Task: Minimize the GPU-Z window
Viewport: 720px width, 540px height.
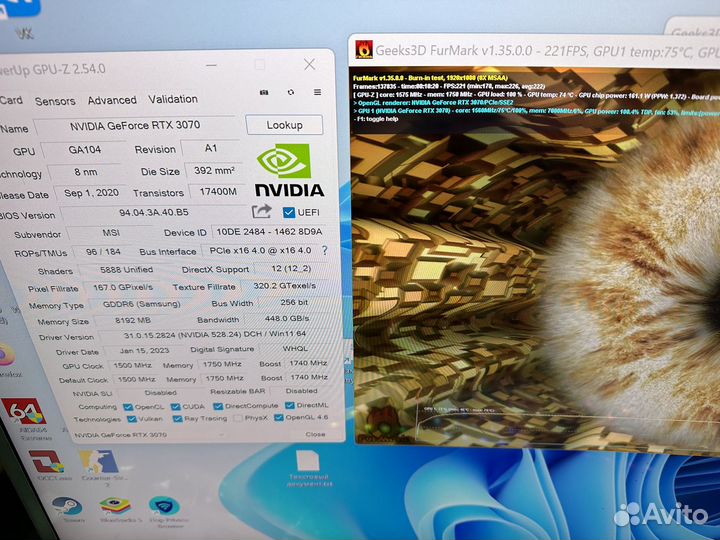Action: pos(211,66)
